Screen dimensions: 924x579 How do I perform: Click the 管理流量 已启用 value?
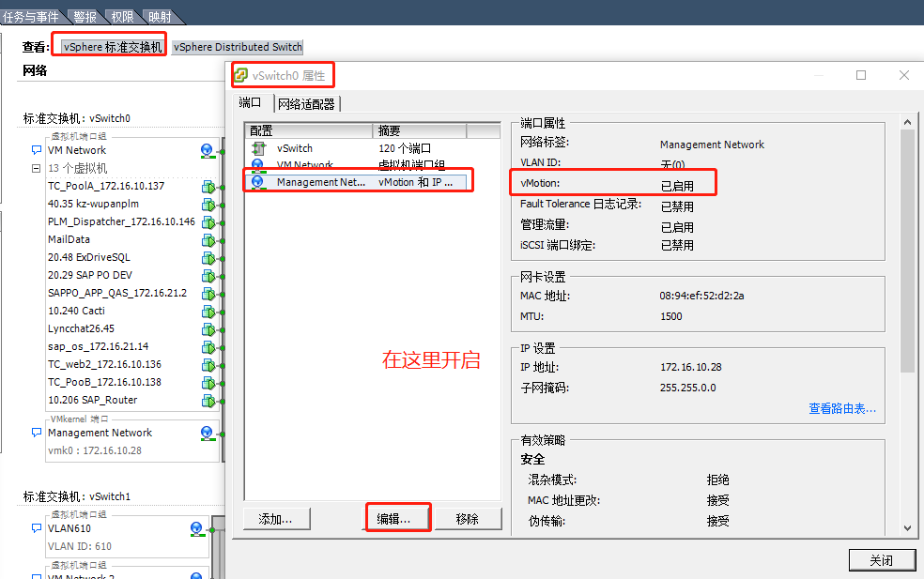coord(677,227)
